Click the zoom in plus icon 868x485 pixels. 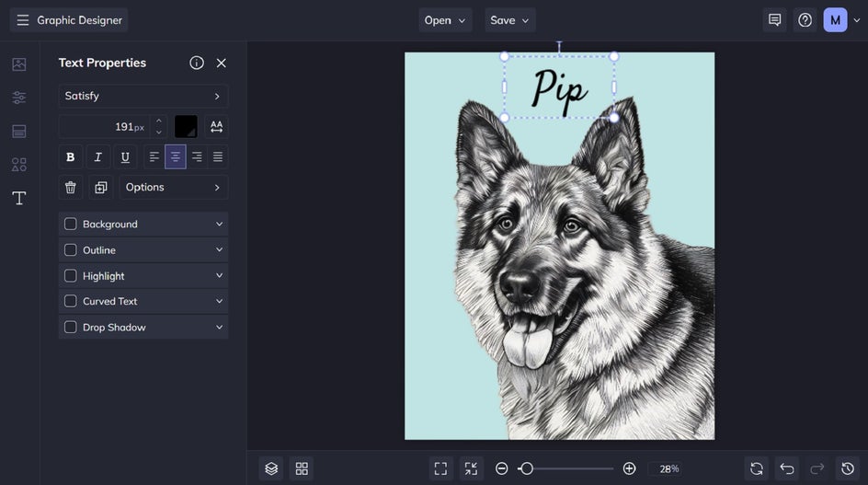click(629, 468)
